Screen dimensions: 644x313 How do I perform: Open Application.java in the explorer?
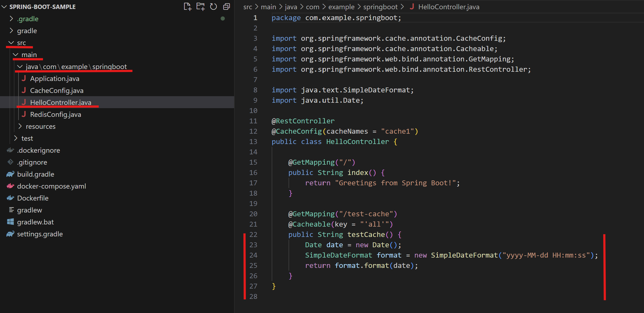[54, 79]
